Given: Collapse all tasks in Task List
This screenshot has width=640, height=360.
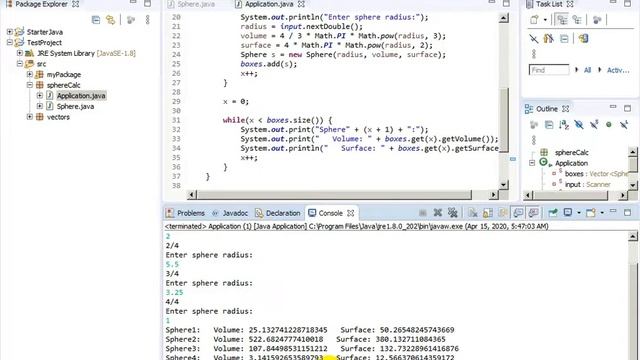Looking at the screenshot, I should tap(564, 39).
